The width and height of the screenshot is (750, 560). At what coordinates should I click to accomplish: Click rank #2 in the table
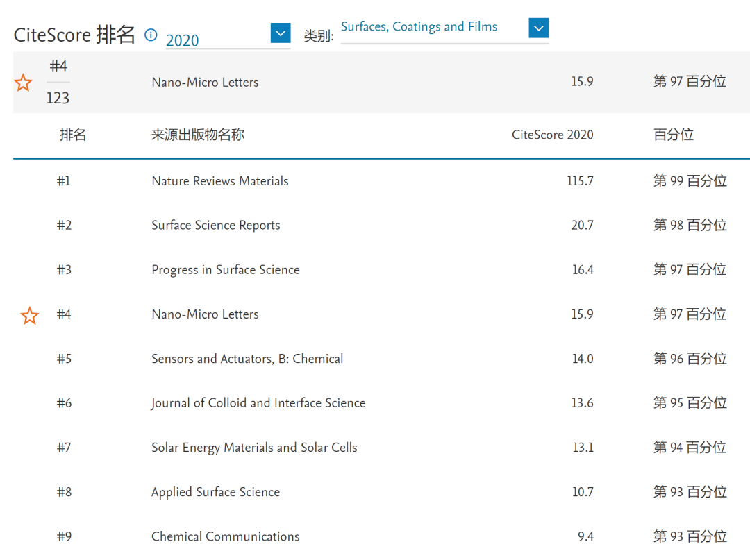pyautogui.click(x=64, y=225)
